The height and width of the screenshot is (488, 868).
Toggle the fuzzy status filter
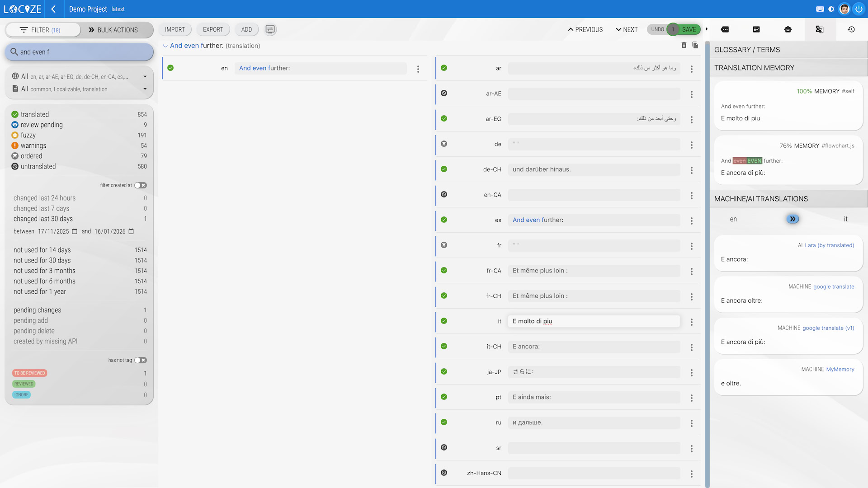28,135
